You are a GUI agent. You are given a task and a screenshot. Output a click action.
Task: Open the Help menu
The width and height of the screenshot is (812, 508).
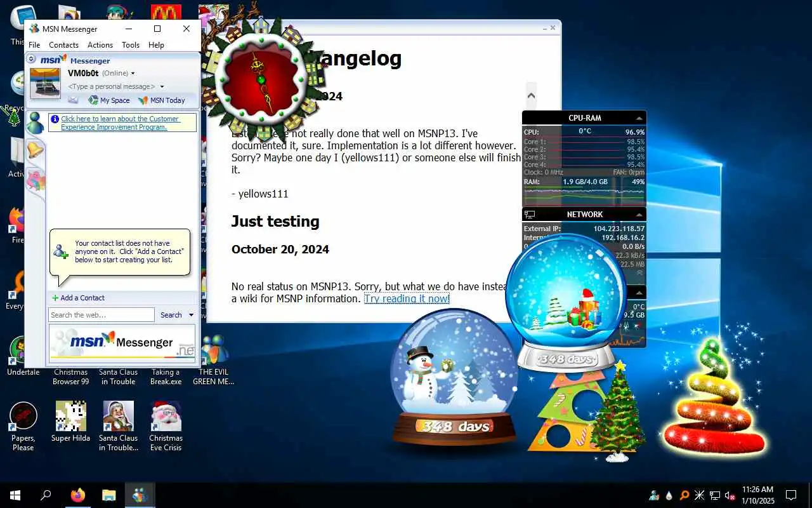pos(156,45)
